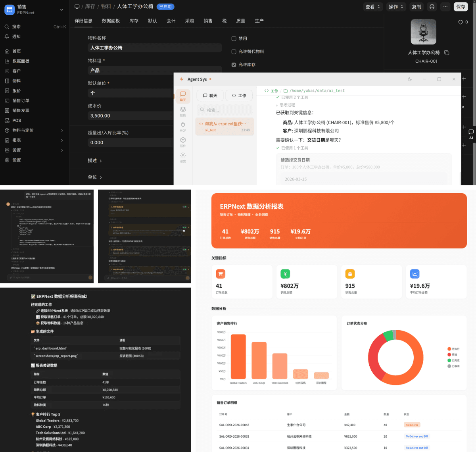Open the 查看 dropdown
This screenshot has height=452, width=476.
click(x=372, y=7)
